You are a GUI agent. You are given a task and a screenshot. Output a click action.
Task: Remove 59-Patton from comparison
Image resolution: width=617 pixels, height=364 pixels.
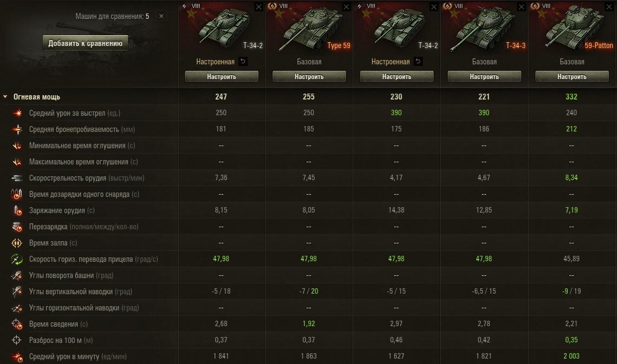coord(609,6)
